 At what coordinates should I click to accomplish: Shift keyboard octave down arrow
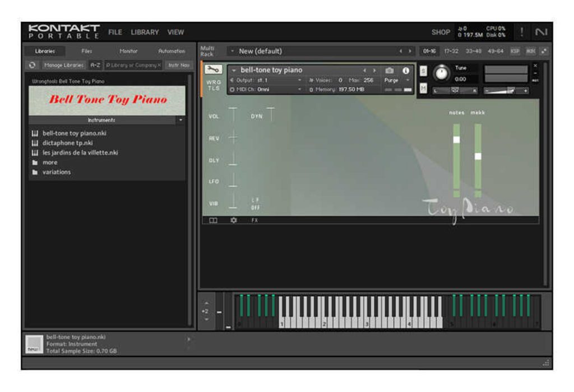pyautogui.click(x=206, y=319)
